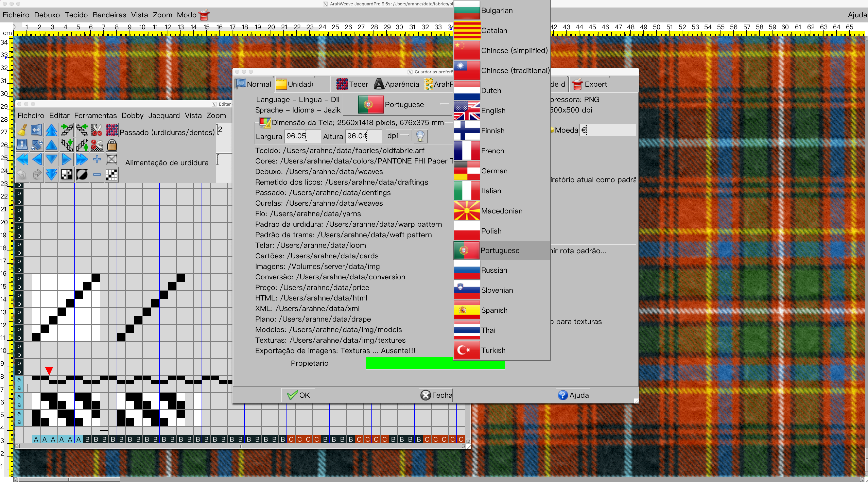
Task: Click the green Propietario bar
Action: [435, 363]
